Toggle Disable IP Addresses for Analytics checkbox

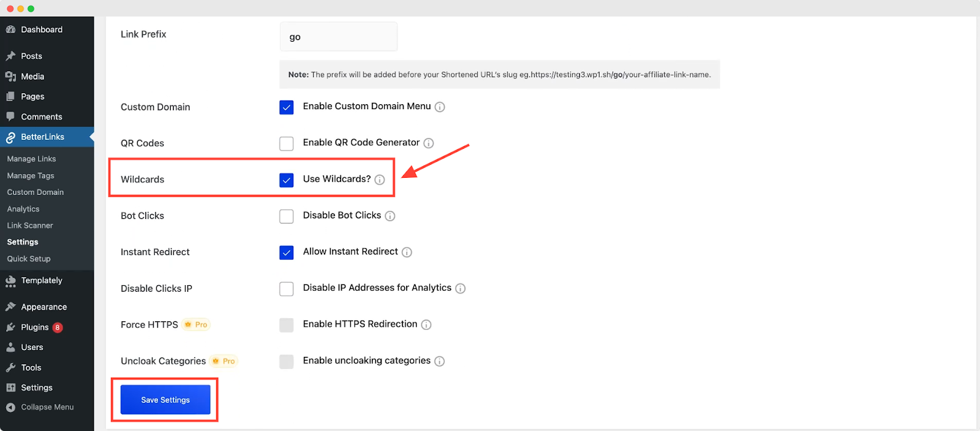[x=287, y=289]
